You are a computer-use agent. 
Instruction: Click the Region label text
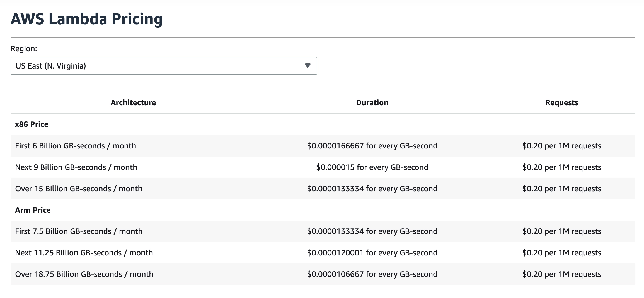pos(24,48)
